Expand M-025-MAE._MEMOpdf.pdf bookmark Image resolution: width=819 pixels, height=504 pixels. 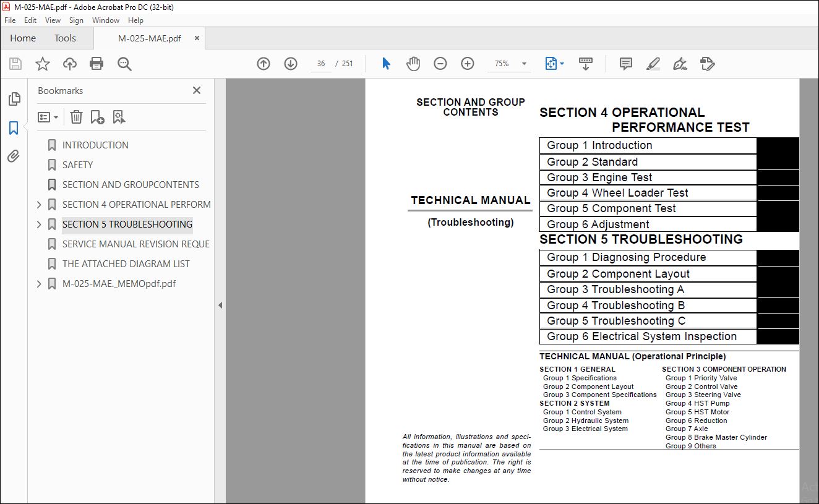click(x=39, y=284)
